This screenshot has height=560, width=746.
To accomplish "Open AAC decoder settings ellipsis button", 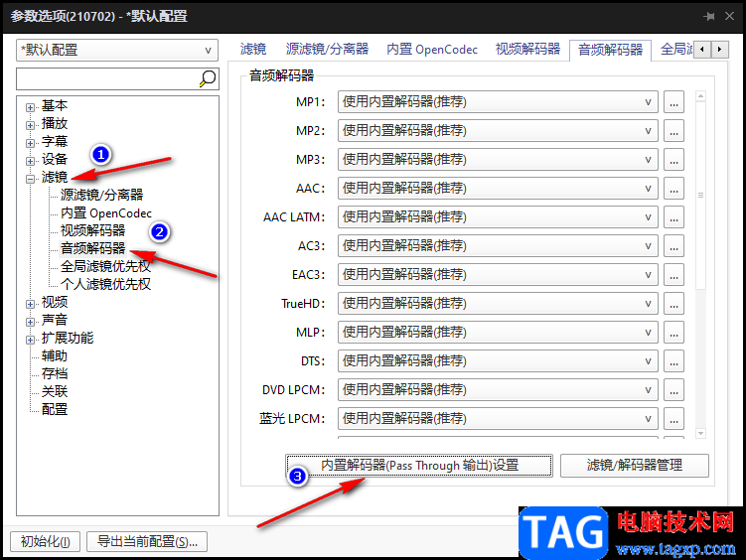I will tap(673, 189).
